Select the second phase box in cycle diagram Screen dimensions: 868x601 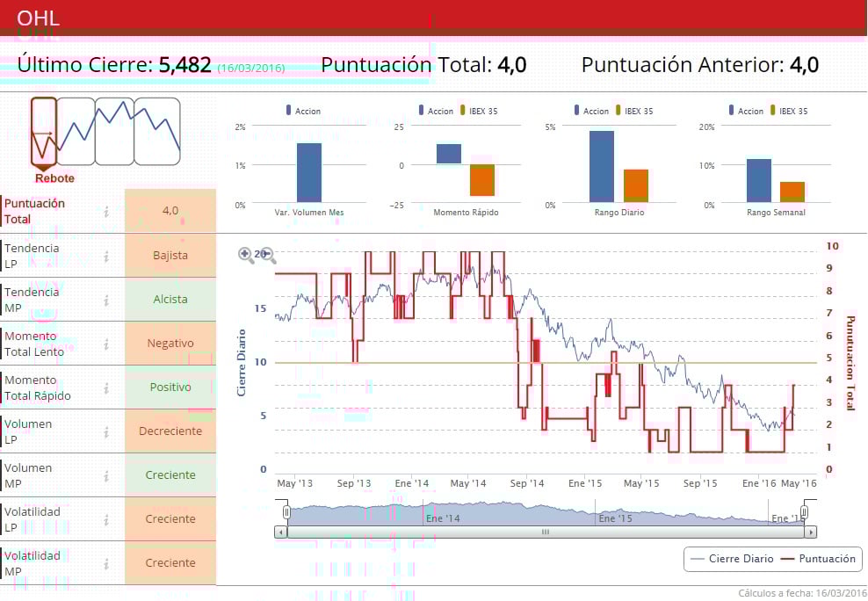pos(76,132)
